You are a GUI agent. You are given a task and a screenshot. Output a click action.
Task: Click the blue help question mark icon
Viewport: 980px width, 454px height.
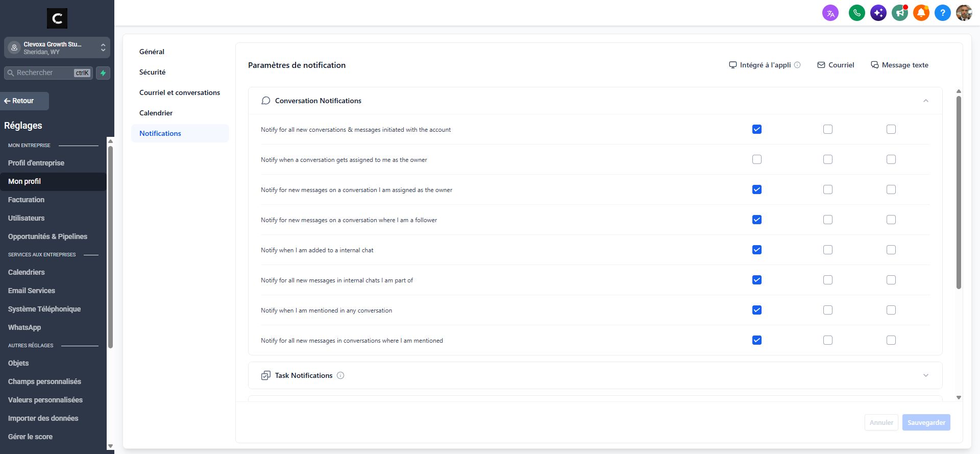pyautogui.click(x=943, y=13)
